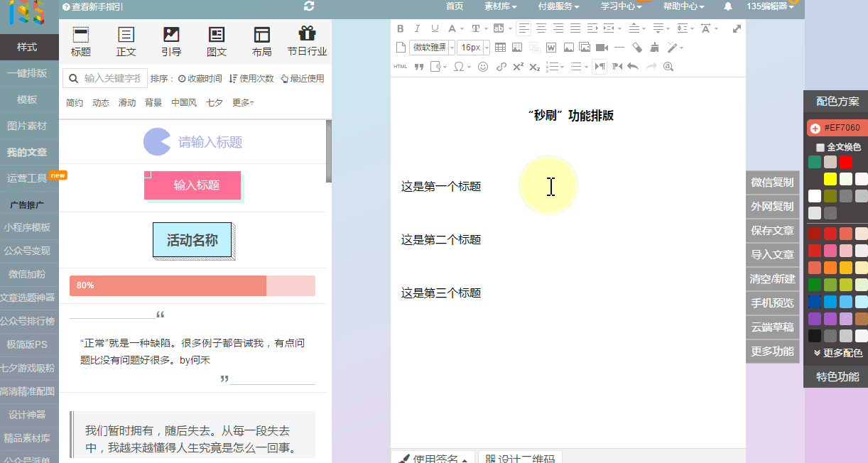
Task: Open 一键排版 in left sidebar
Action: click(x=27, y=73)
